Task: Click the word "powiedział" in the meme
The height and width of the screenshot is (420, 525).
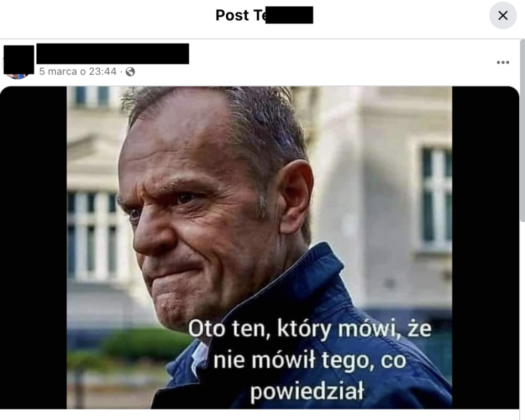Action: (x=307, y=391)
